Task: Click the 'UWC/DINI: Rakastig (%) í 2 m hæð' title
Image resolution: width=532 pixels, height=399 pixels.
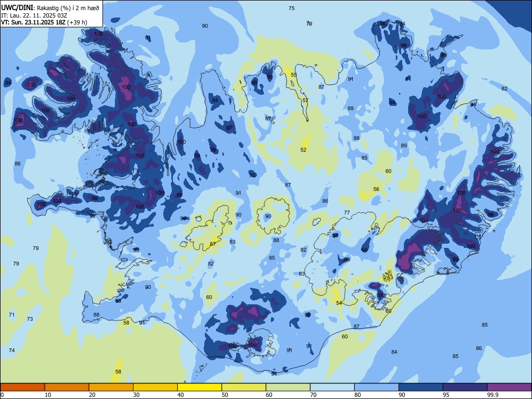Action: pyautogui.click(x=50, y=8)
